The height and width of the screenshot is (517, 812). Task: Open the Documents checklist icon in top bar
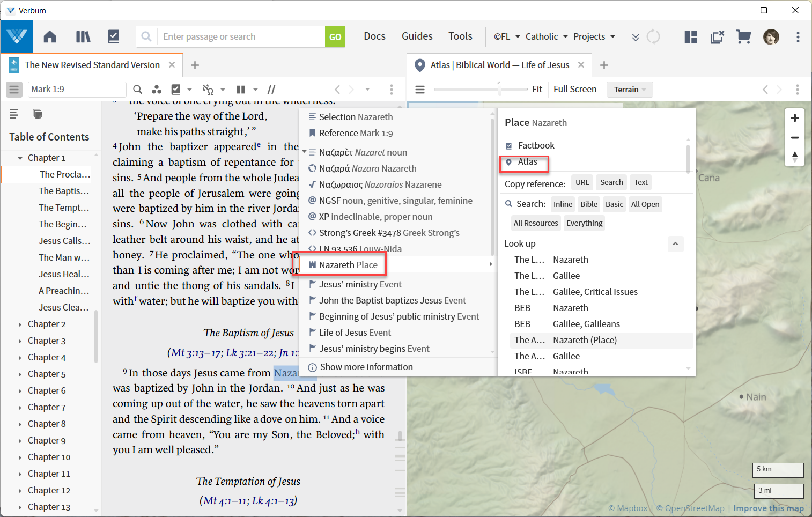tap(113, 36)
